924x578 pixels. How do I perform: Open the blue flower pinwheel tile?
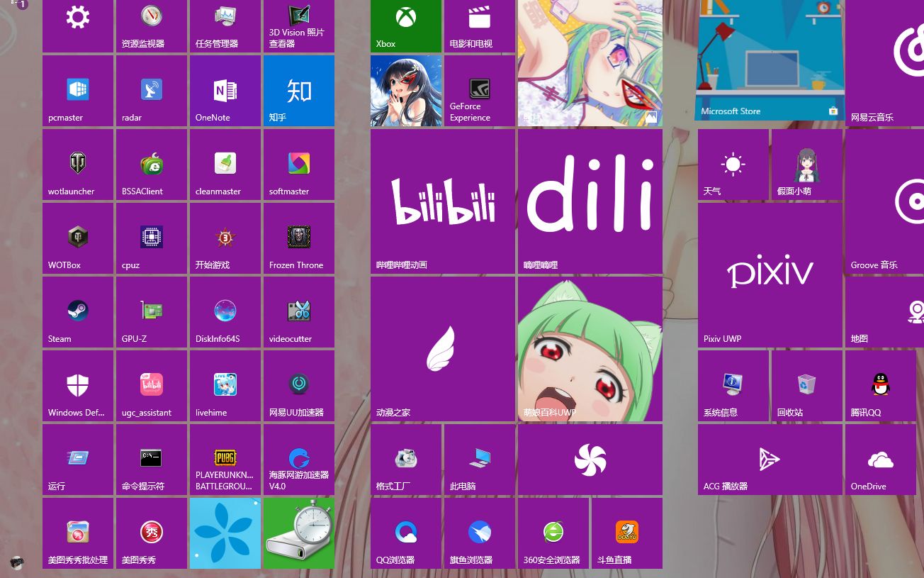click(x=225, y=533)
